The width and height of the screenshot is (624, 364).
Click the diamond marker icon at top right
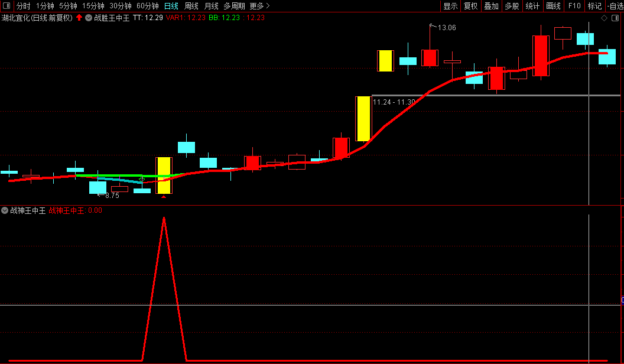604,18
